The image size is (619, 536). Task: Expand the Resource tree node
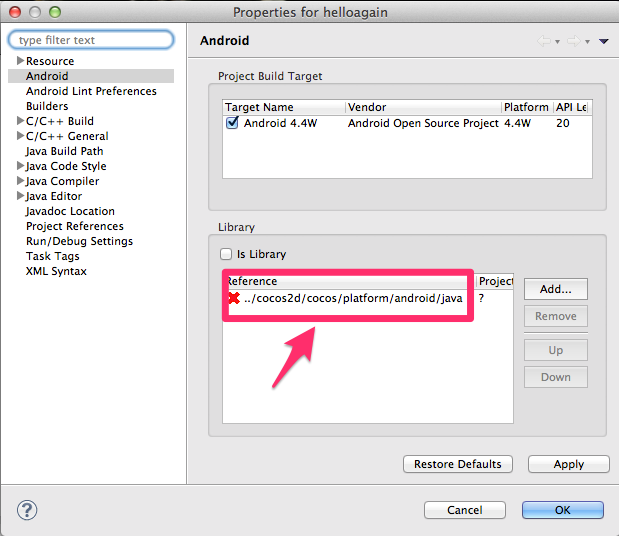[20, 60]
